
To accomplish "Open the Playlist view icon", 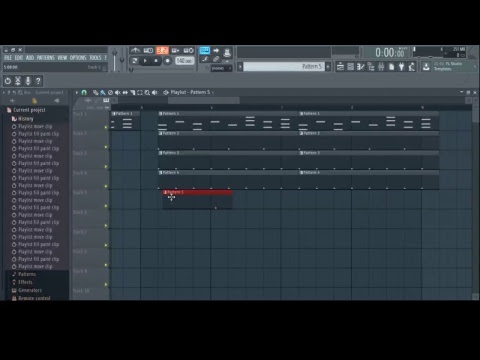I will coord(340,67).
